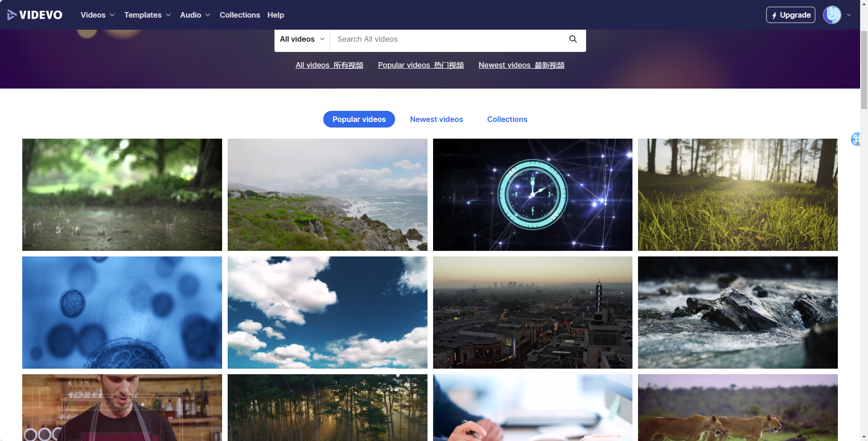
Task: Open the glowing clock animation video
Action: pos(533,195)
